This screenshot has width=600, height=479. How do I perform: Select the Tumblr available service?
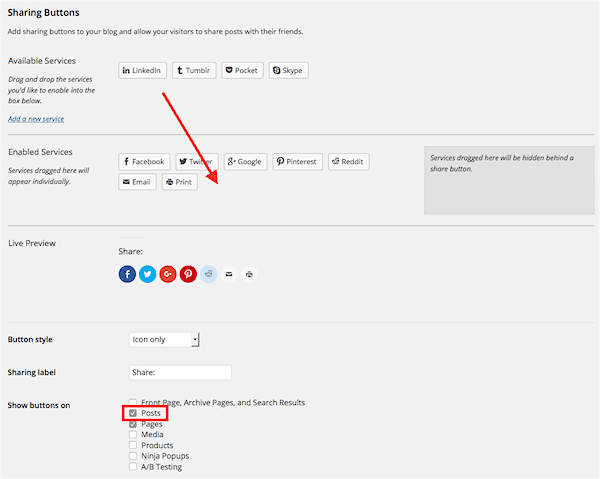[194, 71]
